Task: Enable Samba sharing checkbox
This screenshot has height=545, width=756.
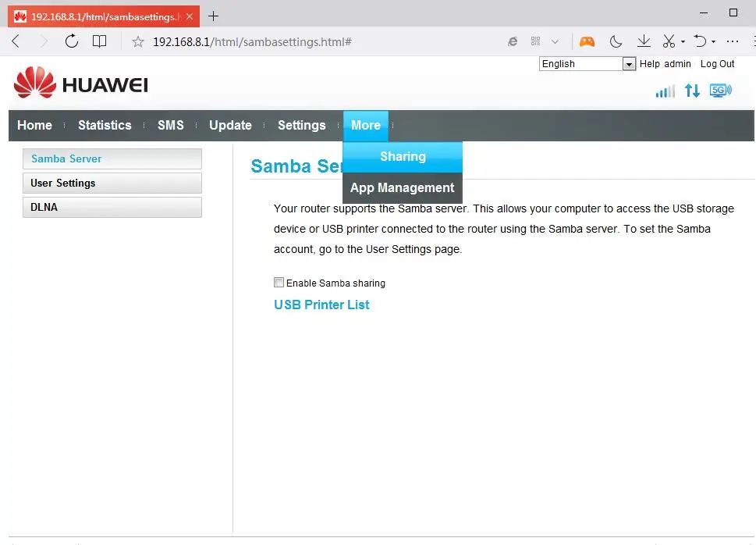Action: pyautogui.click(x=279, y=283)
